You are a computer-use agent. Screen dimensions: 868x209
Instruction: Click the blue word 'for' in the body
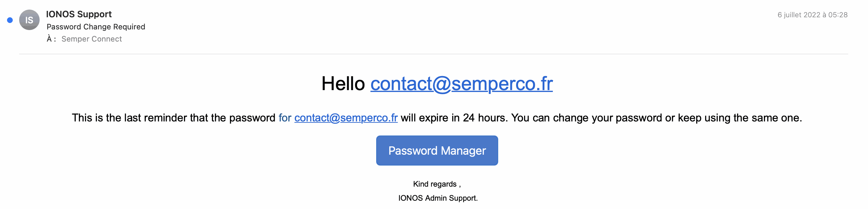[x=285, y=118]
